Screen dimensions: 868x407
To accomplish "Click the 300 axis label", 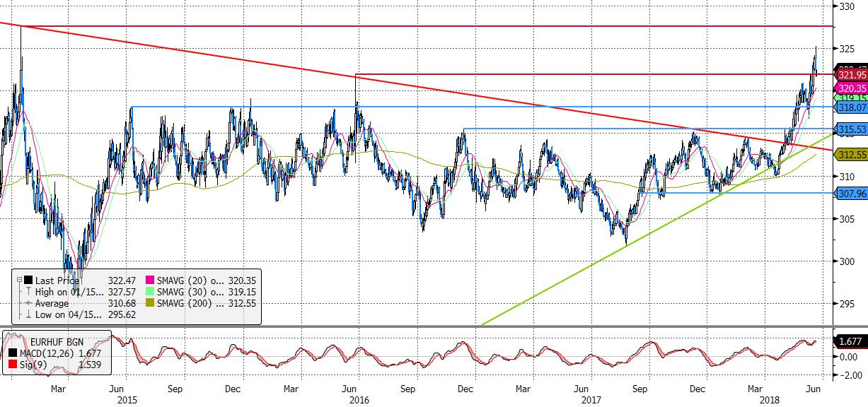I will click(847, 261).
